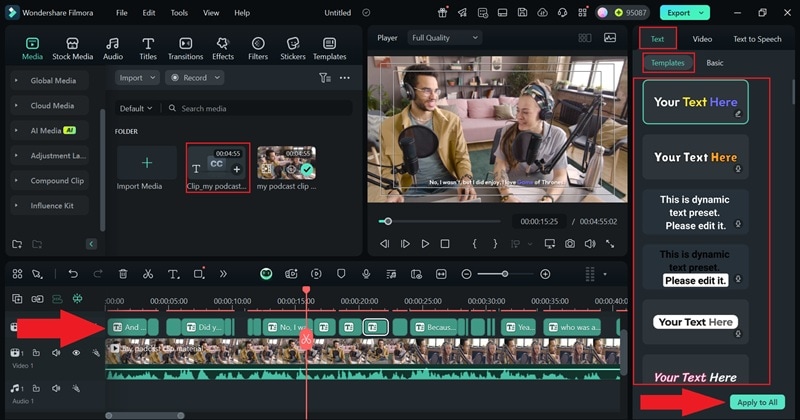Open the Transitions tab
This screenshot has width=800, height=420.
[185, 48]
